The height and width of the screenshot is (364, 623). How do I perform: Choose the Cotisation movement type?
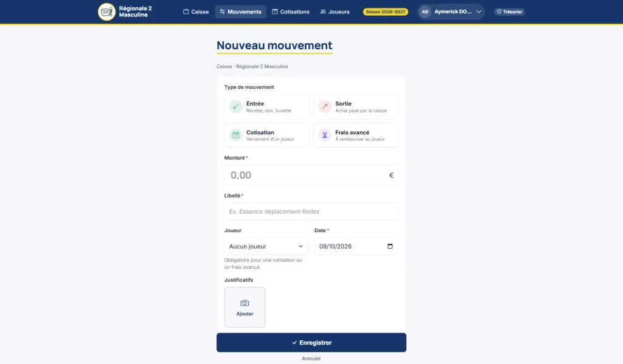point(266,135)
